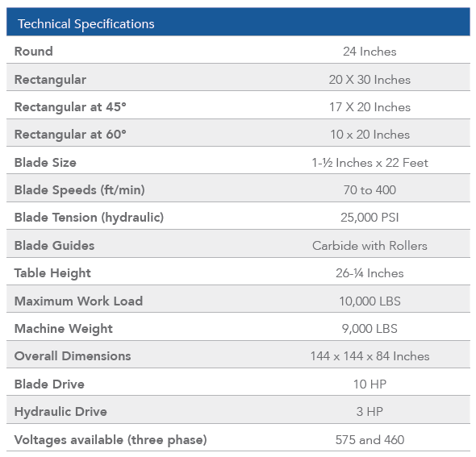Click the 10 x 20 Inches value
Image resolution: width=476 pixels, height=457 pixels.
[370, 135]
